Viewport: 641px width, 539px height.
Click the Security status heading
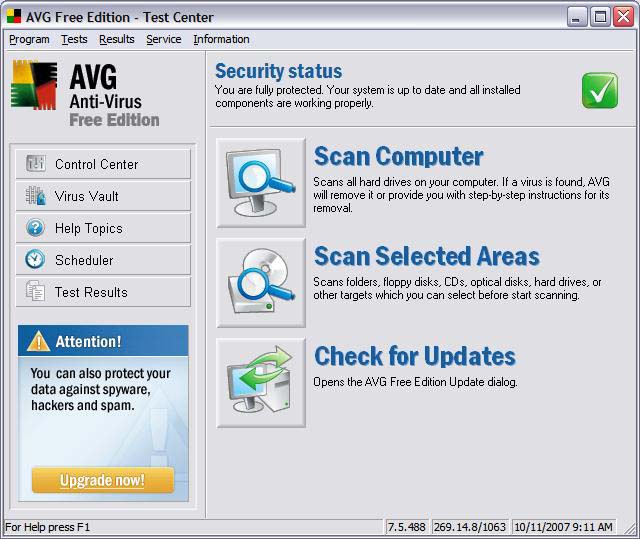(278, 71)
